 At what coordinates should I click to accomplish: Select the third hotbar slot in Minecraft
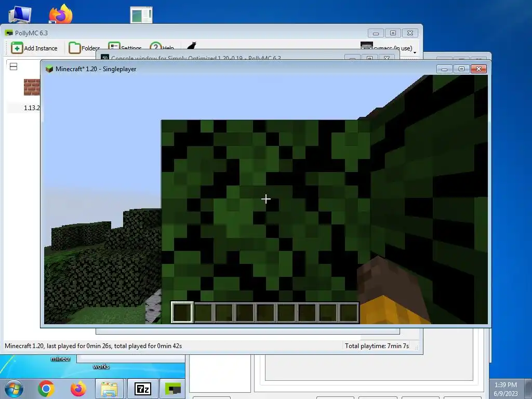[224, 312]
